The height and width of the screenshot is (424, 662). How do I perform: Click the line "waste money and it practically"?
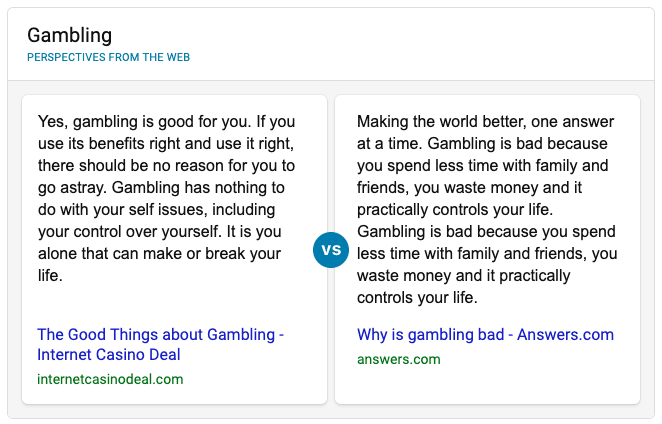[464, 275]
